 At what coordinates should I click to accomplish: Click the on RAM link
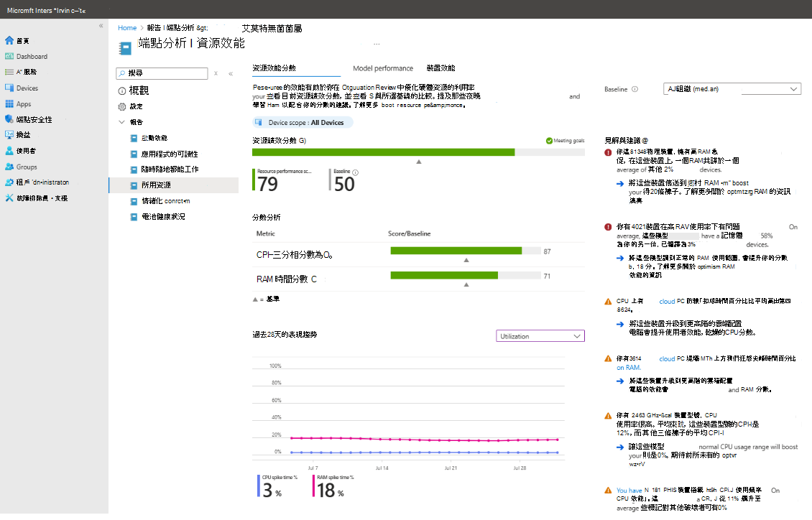click(629, 367)
